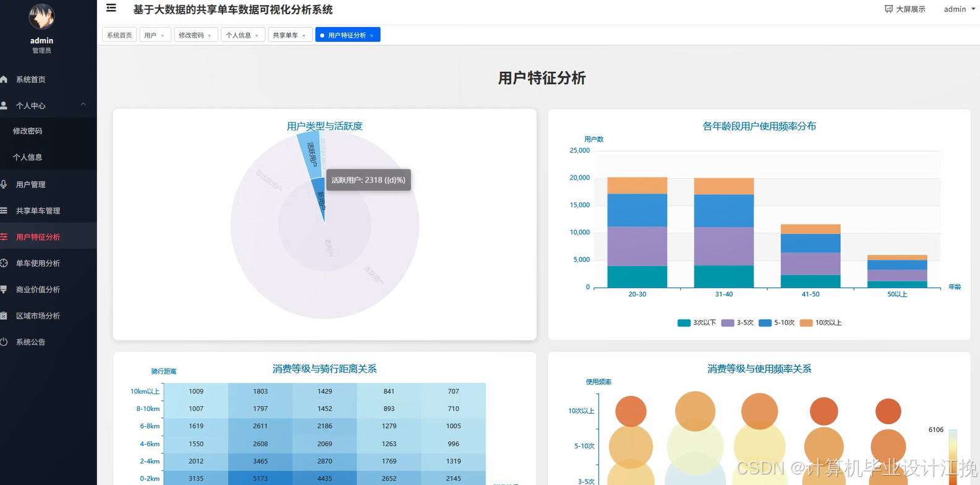The height and width of the screenshot is (485, 980).
Task: Click the 50以上 age stacked bar
Action: pyautogui.click(x=897, y=272)
